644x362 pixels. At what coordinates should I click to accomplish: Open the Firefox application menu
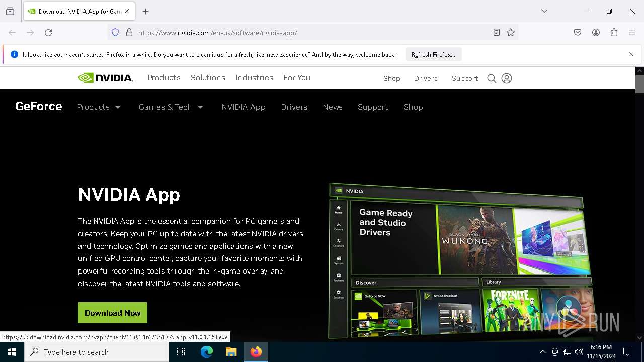[632, 33]
